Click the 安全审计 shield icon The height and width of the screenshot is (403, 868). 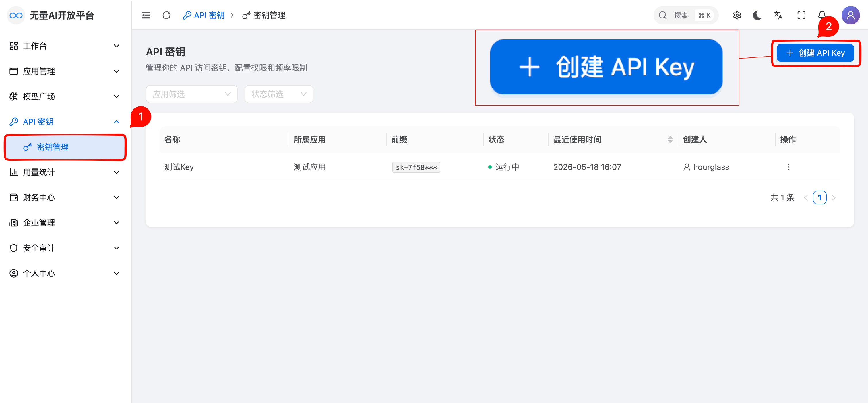point(13,248)
